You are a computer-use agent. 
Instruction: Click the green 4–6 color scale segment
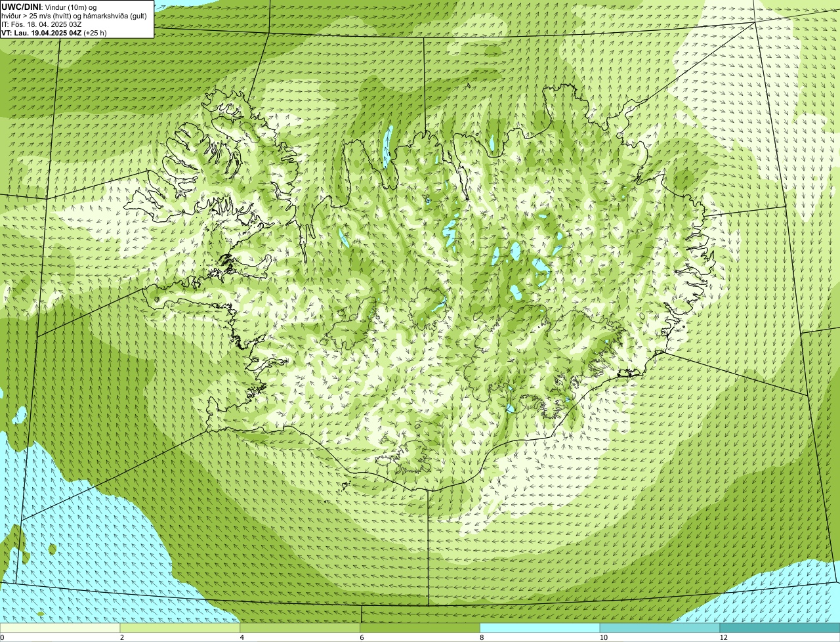(300, 628)
